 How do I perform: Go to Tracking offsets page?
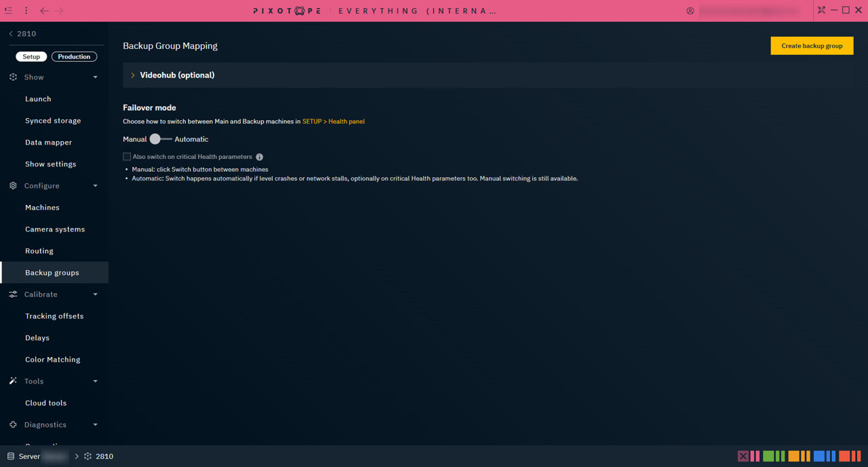[54, 316]
